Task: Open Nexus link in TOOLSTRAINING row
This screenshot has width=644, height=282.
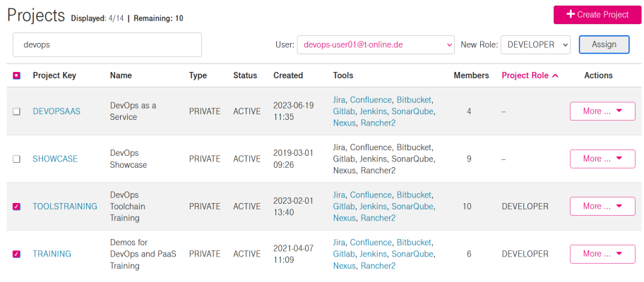Action: point(344,218)
